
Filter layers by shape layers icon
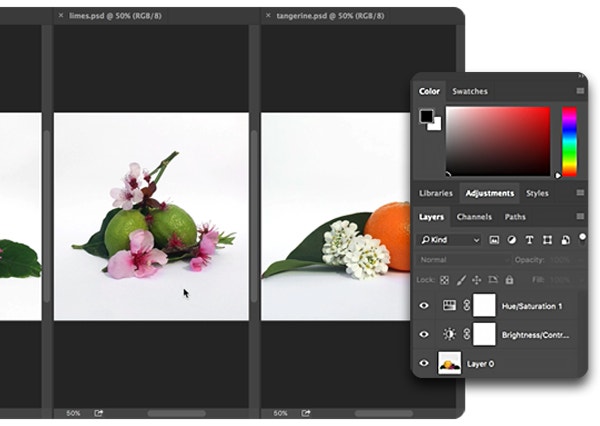pos(547,240)
